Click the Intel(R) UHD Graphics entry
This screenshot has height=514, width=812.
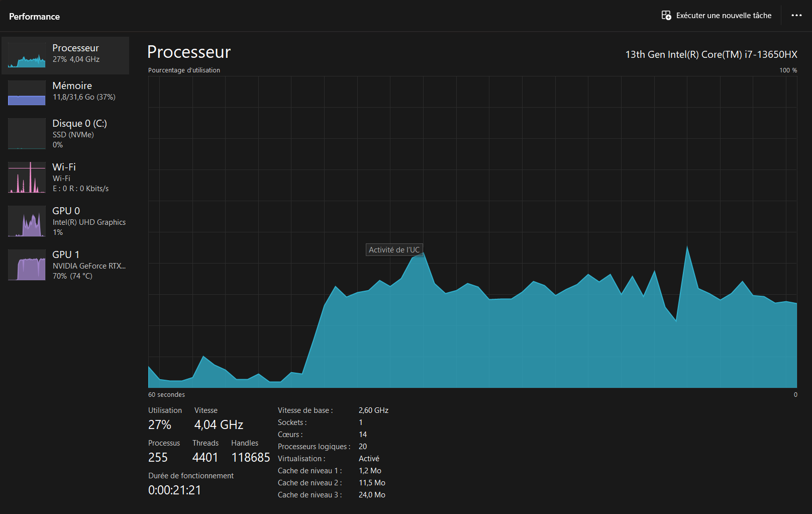[89, 222]
